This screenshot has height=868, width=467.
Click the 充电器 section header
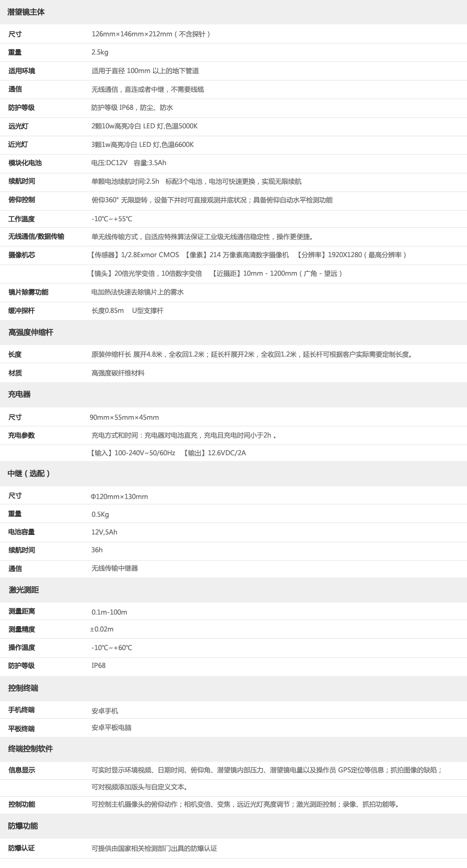pyautogui.click(x=19, y=394)
